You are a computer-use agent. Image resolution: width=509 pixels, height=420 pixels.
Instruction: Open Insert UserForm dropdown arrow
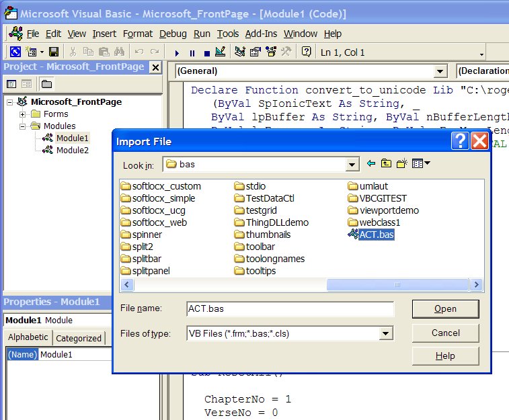(42, 52)
